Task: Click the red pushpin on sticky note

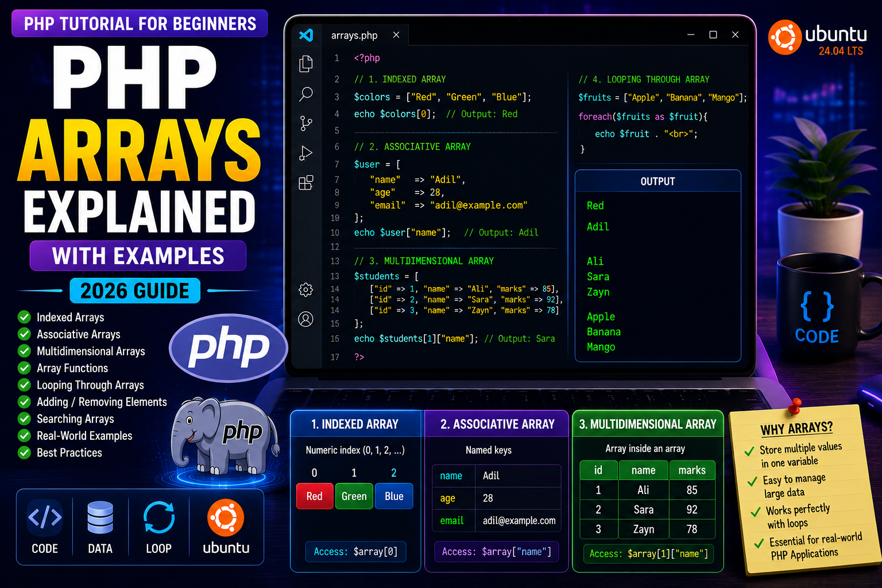Action: pyautogui.click(x=794, y=406)
